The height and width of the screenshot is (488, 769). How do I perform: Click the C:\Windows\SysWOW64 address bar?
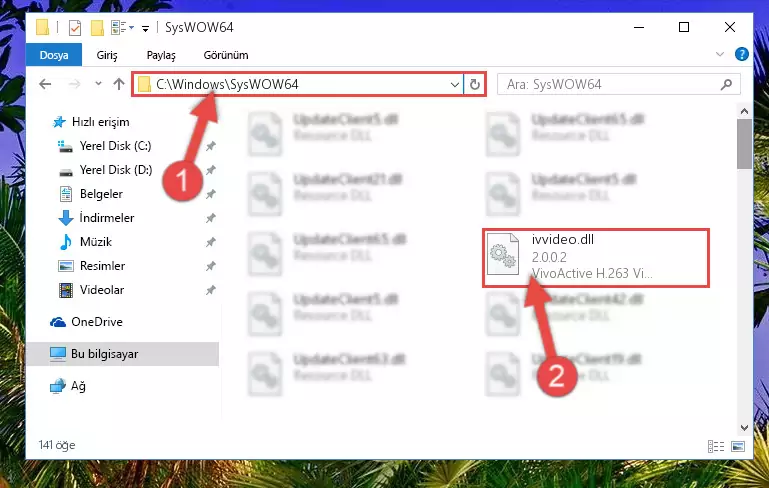297,84
